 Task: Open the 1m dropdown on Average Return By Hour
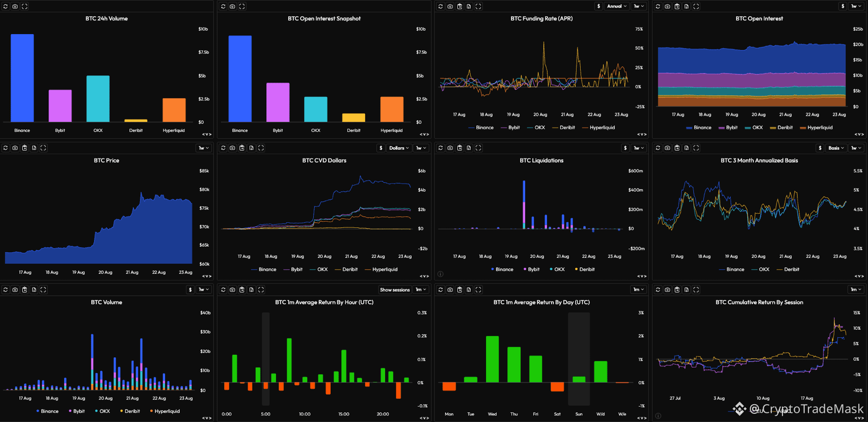point(421,290)
